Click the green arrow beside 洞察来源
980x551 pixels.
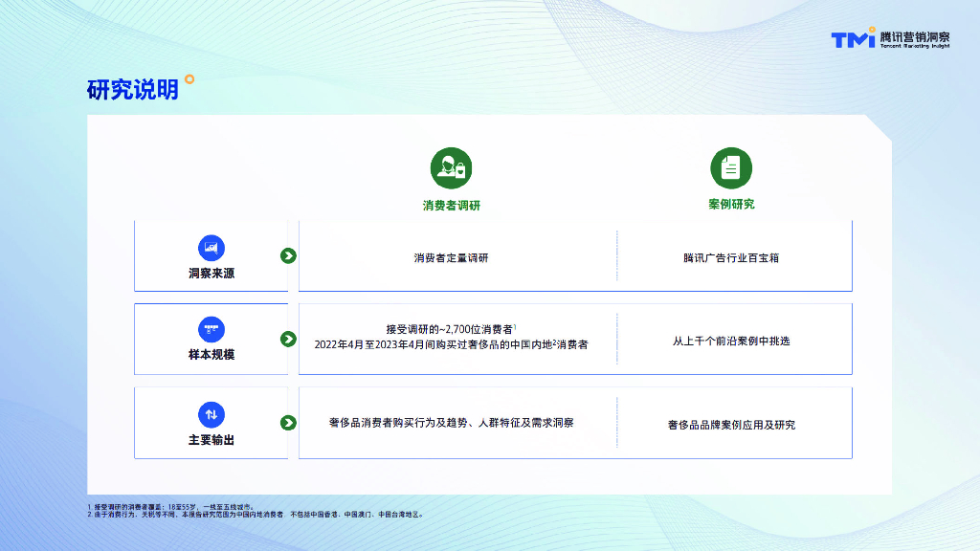click(x=288, y=255)
